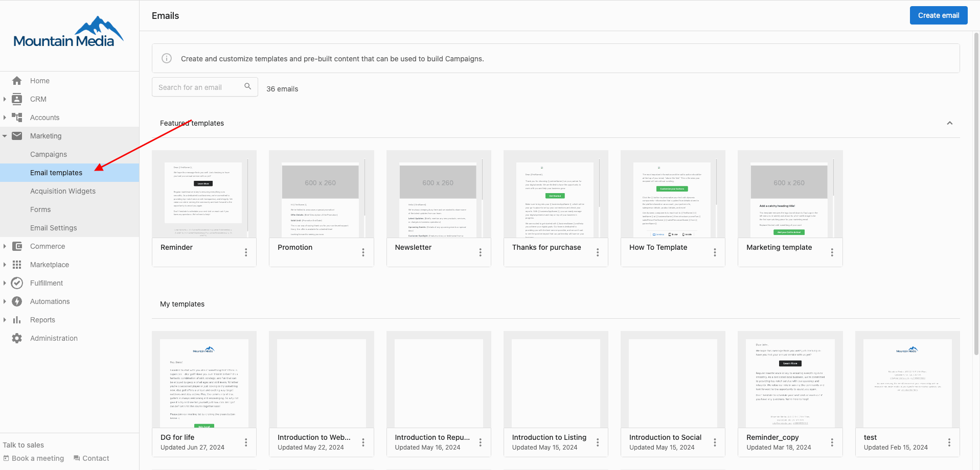
Task: Click the Administration gear icon
Action: [x=17, y=338]
